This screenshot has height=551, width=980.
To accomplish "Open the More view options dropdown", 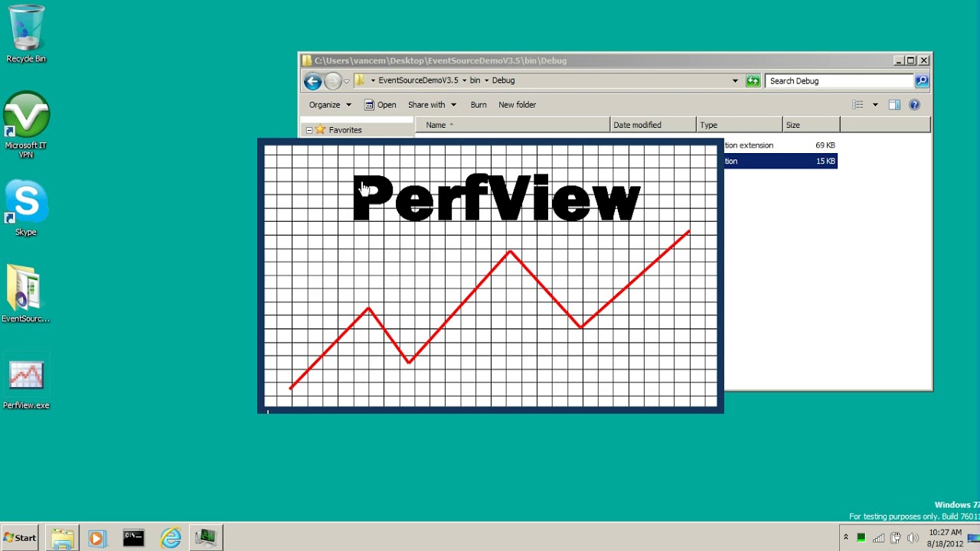I will [875, 105].
